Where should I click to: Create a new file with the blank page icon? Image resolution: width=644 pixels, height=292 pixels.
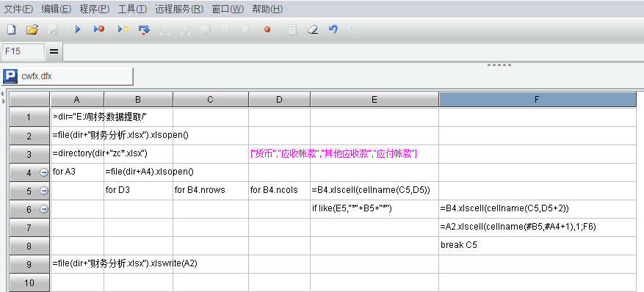point(12,29)
